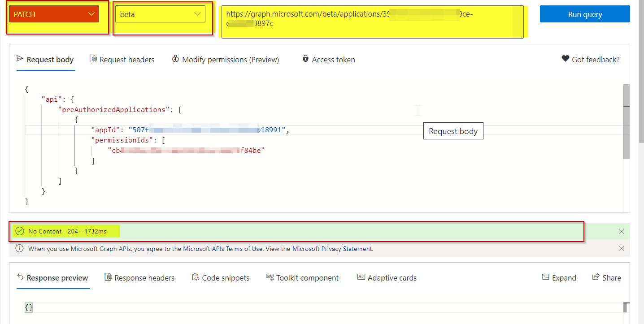Click the Response preview undo-arrow icon
Viewport: 644px width, 324px height.
(x=20, y=277)
